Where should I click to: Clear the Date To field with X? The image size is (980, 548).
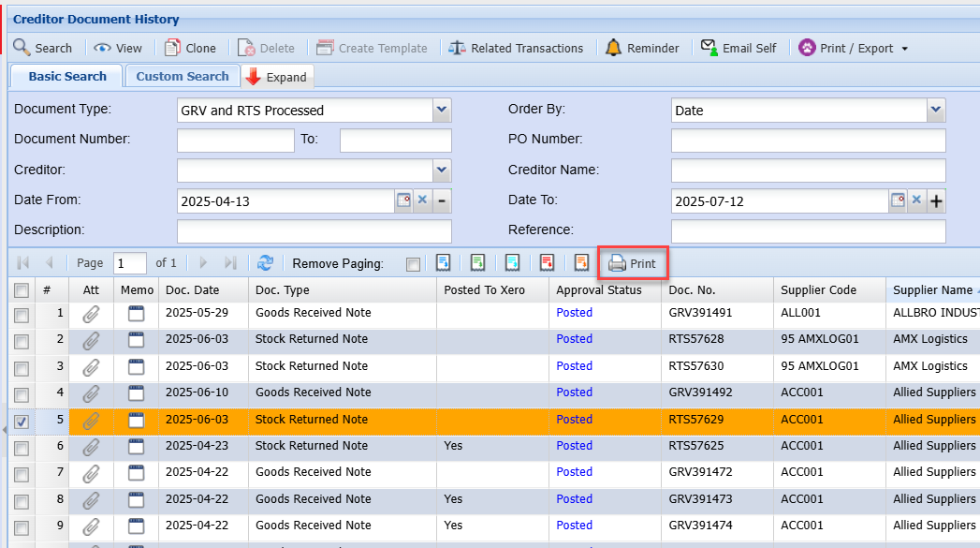point(917,200)
